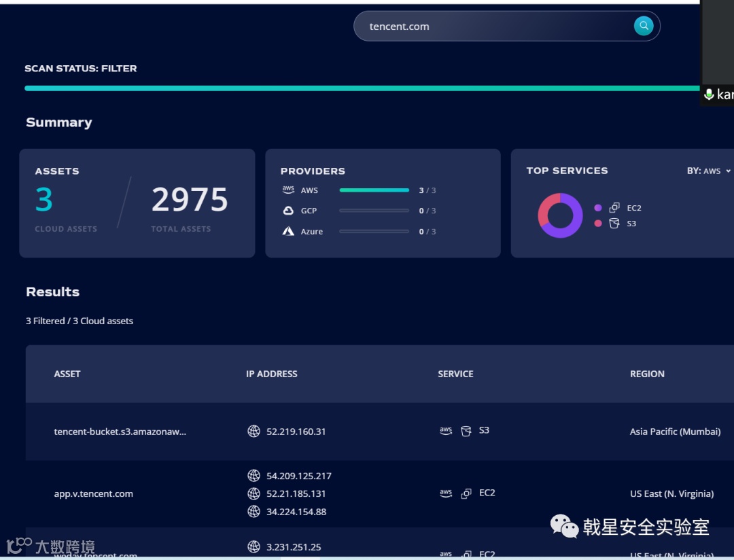
Task: Click the EC2 icon in Top Services legend
Action: point(614,207)
